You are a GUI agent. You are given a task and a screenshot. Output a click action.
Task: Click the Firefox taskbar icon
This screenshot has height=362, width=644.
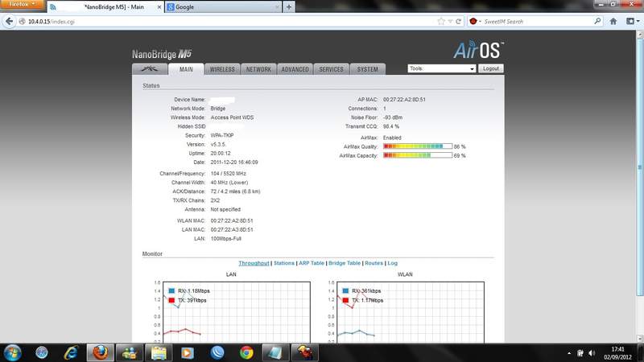pos(100,352)
